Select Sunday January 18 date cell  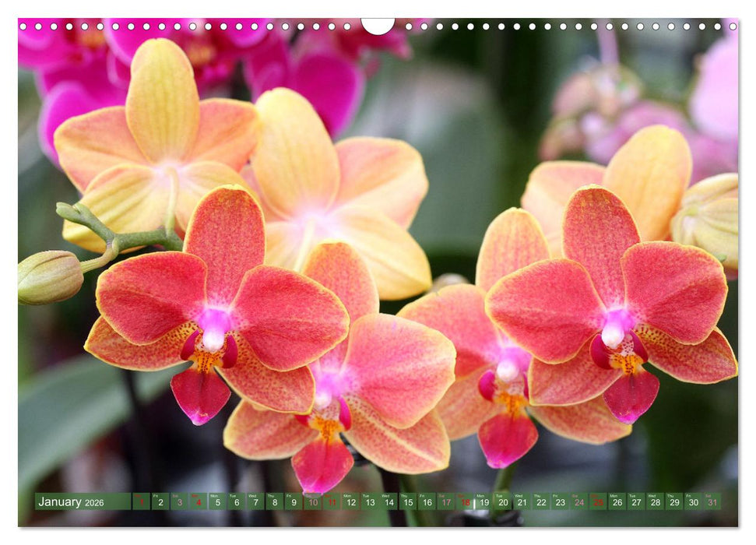click(465, 502)
